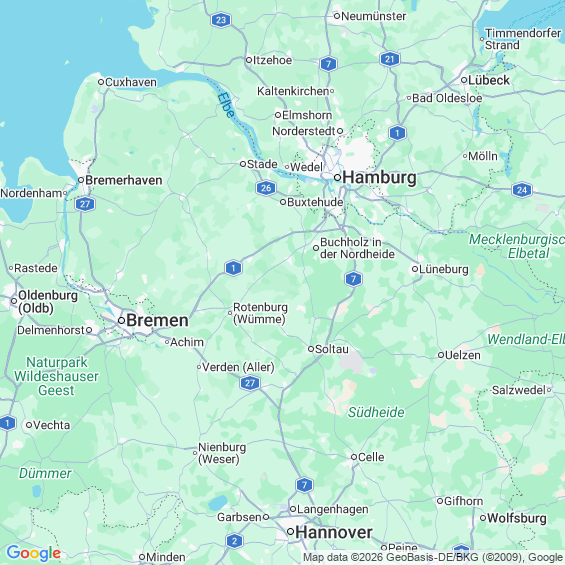The height and width of the screenshot is (565, 565).
Task: Click the Elbe river label
Action: 226,105
